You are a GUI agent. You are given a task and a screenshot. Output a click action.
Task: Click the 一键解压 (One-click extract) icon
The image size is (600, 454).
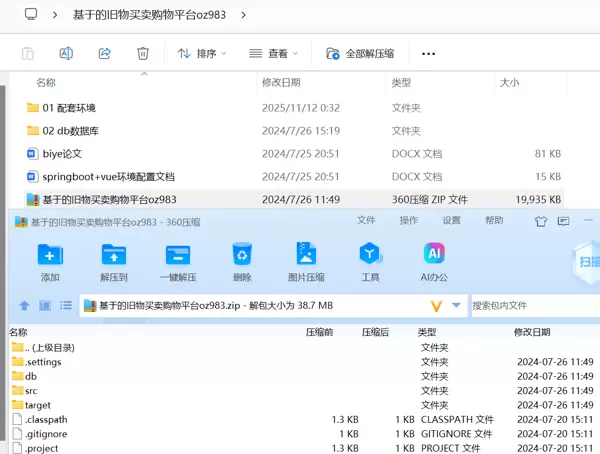(x=177, y=255)
